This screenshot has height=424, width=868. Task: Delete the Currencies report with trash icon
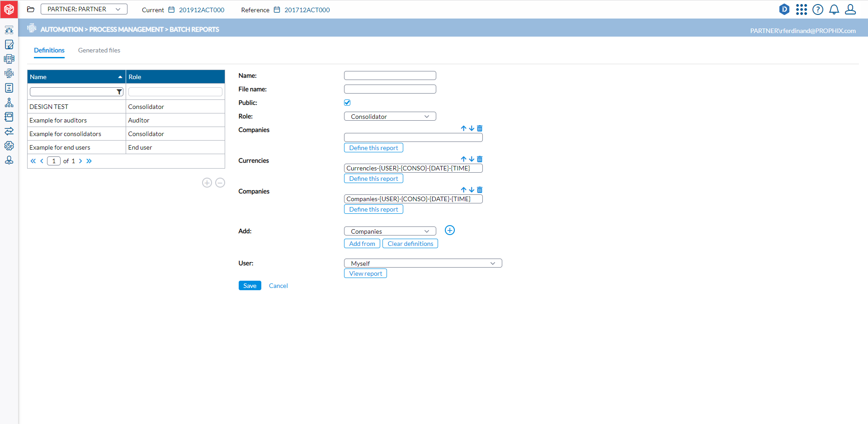[x=480, y=159]
